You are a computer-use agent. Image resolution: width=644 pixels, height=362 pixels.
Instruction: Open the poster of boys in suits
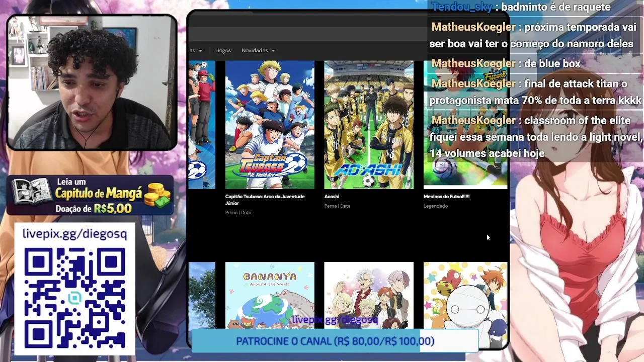pos(369,295)
